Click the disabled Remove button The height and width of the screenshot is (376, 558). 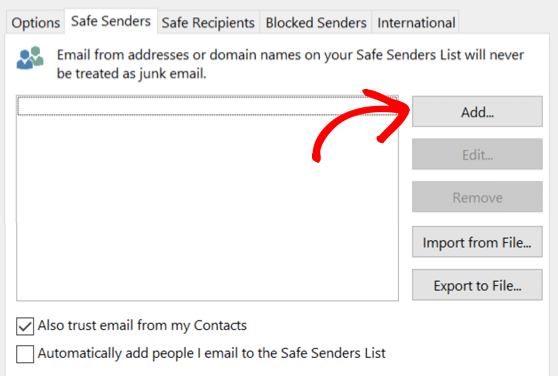(x=477, y=197)
